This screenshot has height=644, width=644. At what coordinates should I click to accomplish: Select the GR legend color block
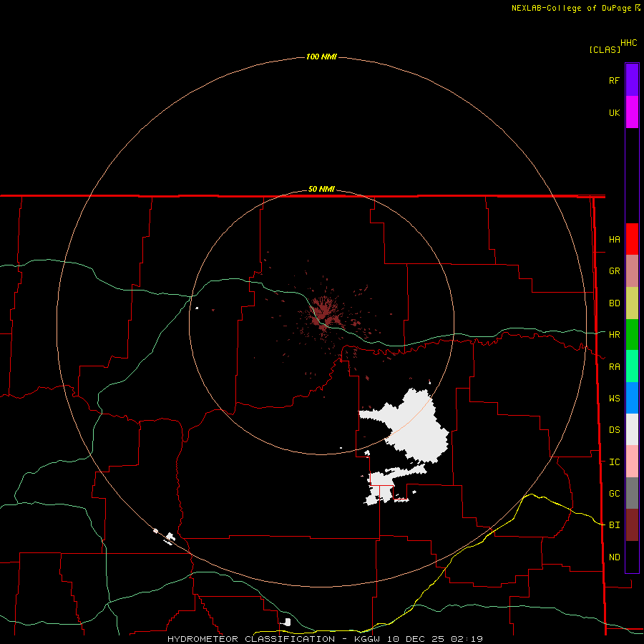(x=632, y=271)
